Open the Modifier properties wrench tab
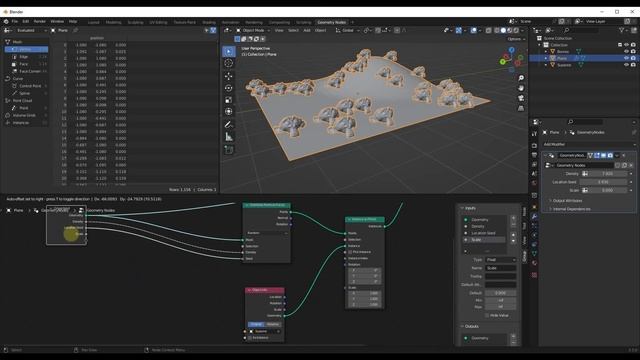This screenshot has height=360, width=640. [x=534, y=216]
